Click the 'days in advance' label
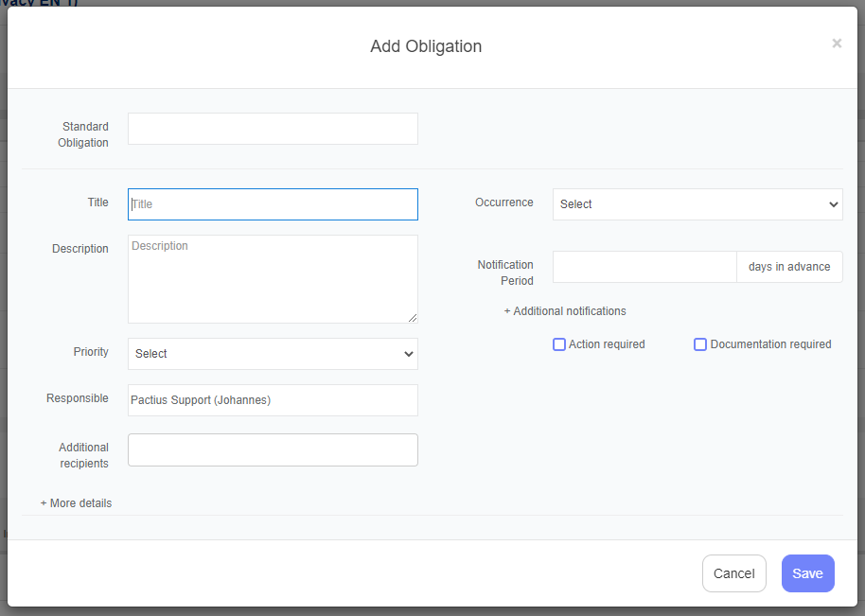 point(789,267)
